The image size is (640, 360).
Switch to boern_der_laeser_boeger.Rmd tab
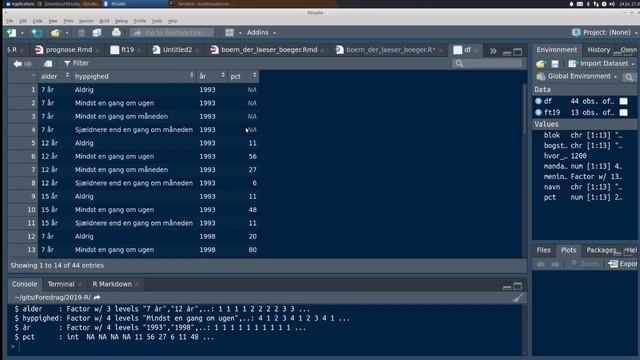coord(269,50)
